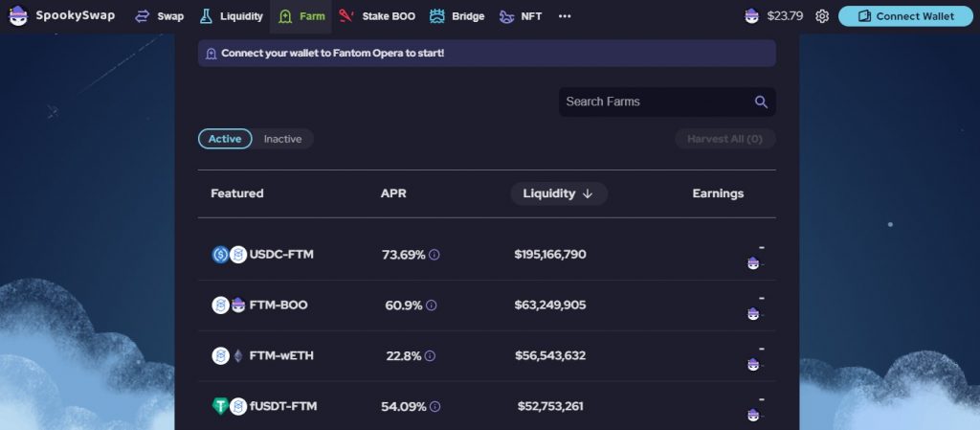Click the SpookySwap ghost logo

(19, 16)
